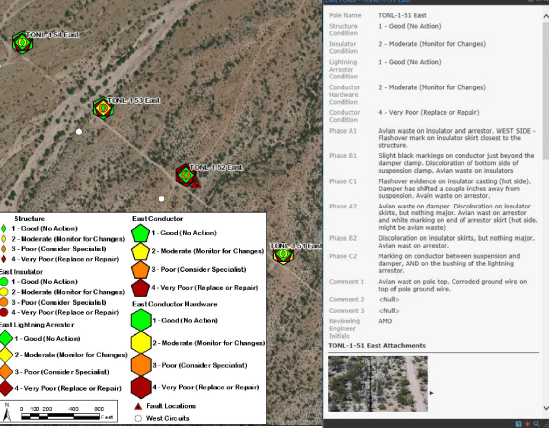Click the '4 - Very Poor (Replace or Repair)' Conductor Condition value
The height and width of the screenshot is (428, 549).
pyautogui.click(x=429, y=113)
